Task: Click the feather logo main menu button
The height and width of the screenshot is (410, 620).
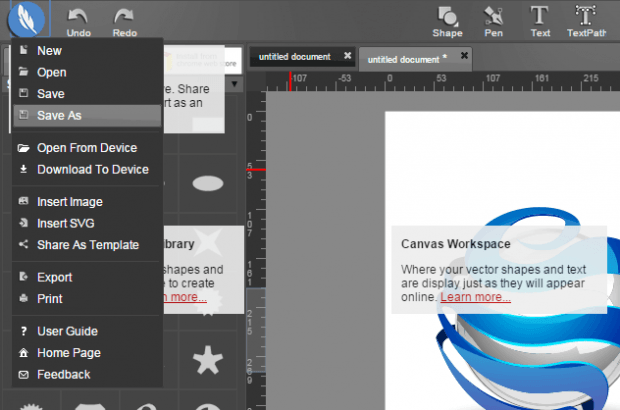Action: (x=28, y=20)
